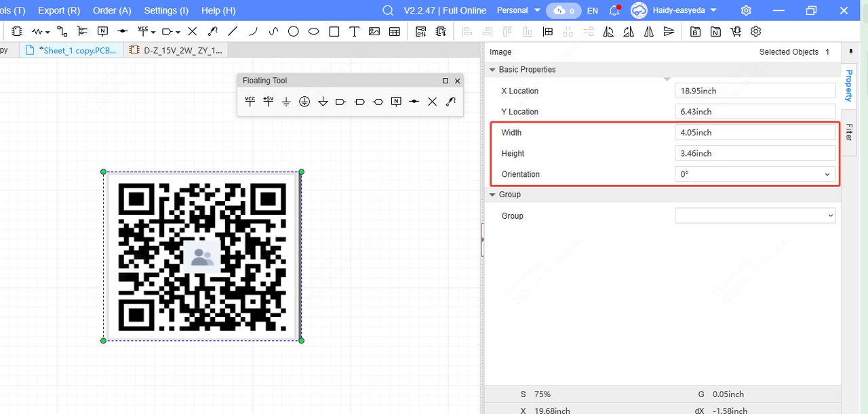Click the search magnifier in title bar
868x414 pixels.
[x=388, y=10]
